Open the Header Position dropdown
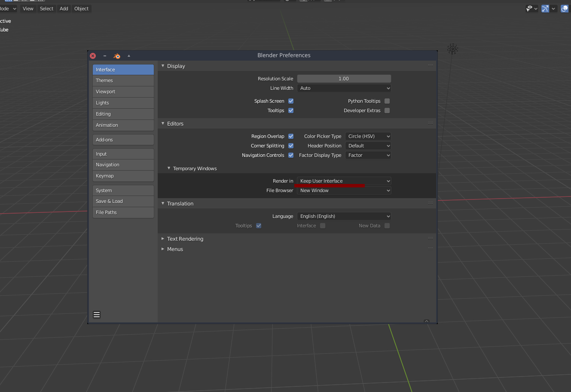 point(368,146)
